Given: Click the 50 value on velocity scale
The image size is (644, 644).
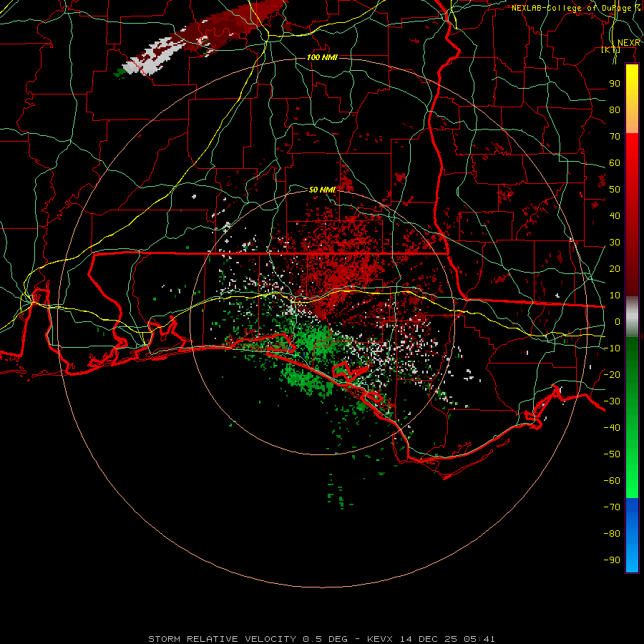Looking at the screenshot, I should pyautogui.click(x=615, y=190).
